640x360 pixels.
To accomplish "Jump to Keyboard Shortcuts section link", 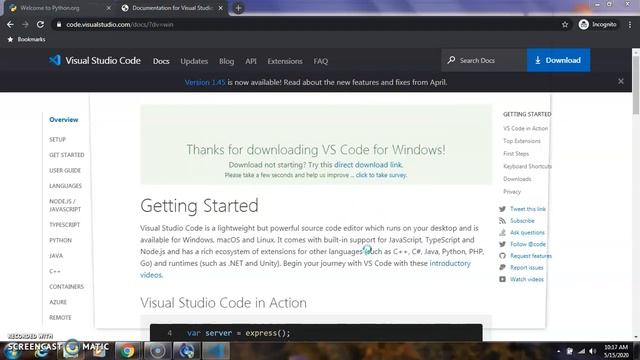I will [527, 167].
